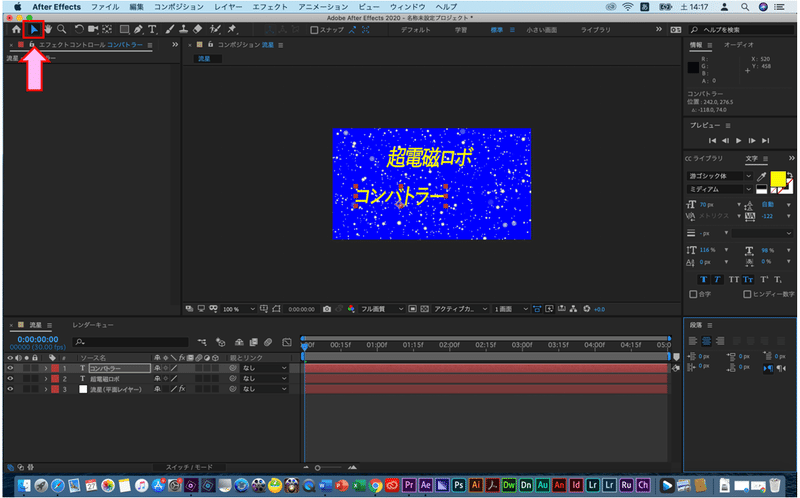
Task: Enable motion blur icon in timeline
Action: (268, 342)
